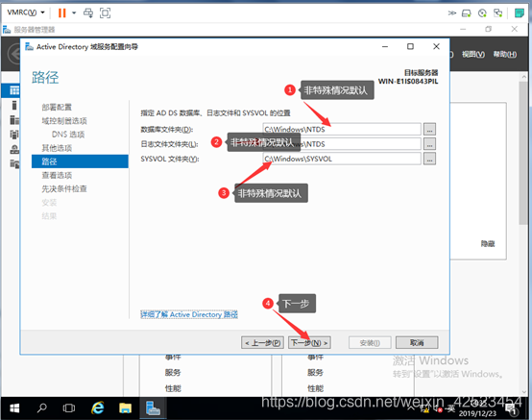Image resolution: width=532 pixels, height=420 pixels.
Task: Expand the power options arrow beside pause
Action: tap(74, 12)
